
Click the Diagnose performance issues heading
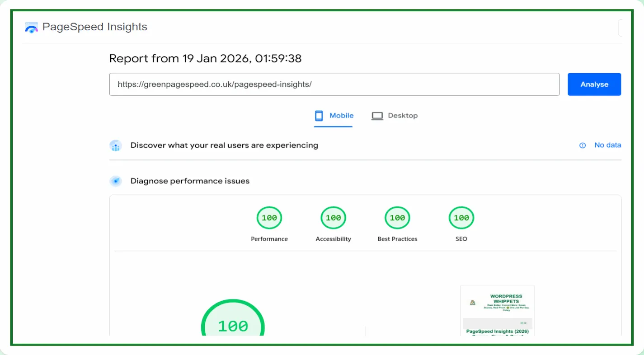[x=190, y=181]
